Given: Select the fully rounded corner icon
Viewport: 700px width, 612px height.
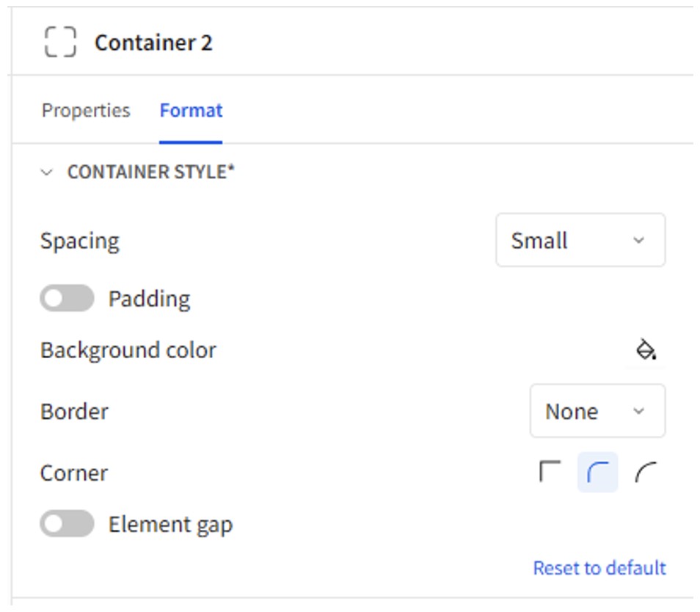Looking at the screenshot, I should coord(646,472).
